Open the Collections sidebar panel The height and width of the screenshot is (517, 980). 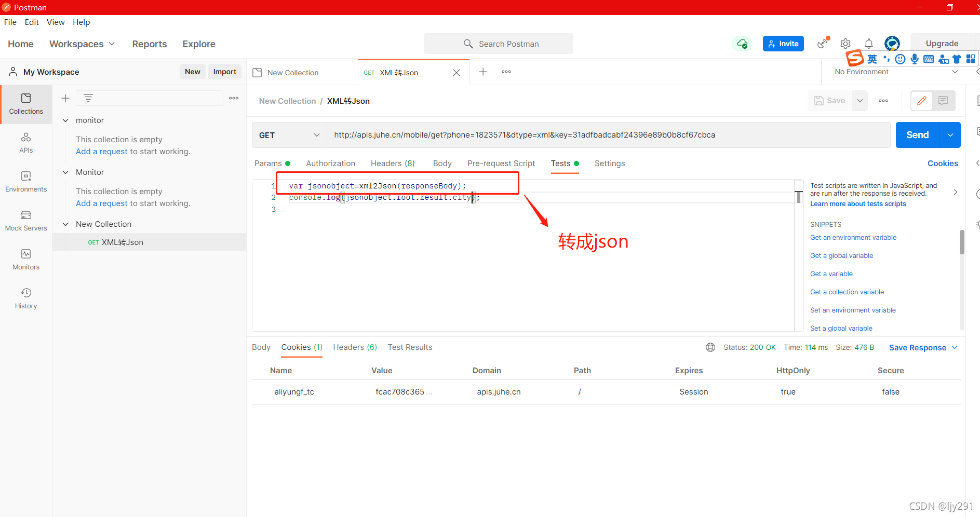[26, 104]
